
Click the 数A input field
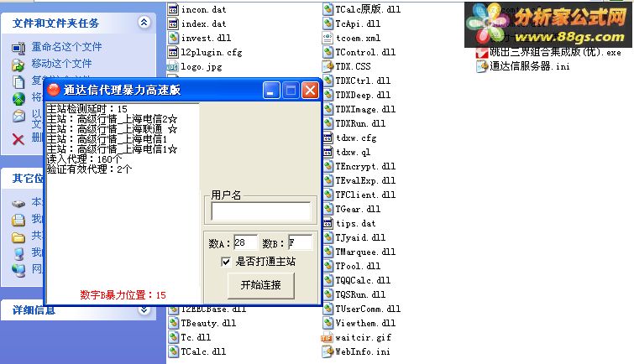(x=245, y=242)
